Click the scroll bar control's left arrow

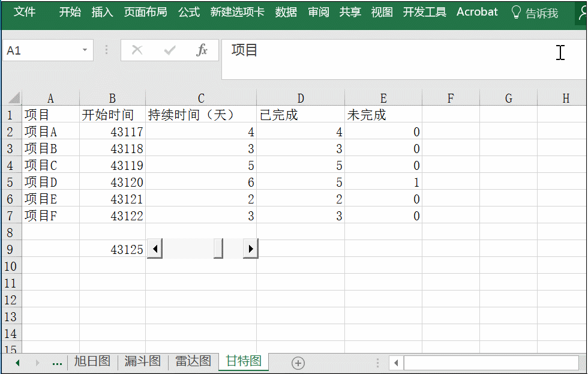pos(155,249)
